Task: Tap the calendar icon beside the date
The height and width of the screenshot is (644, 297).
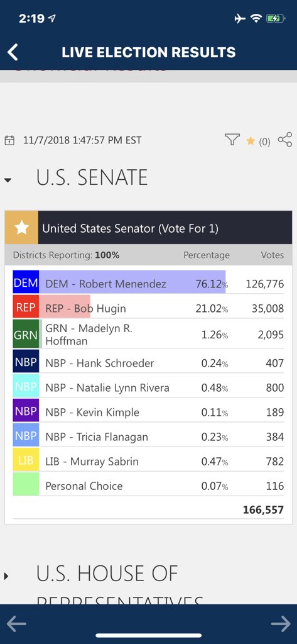Action: tap(9, 140)
